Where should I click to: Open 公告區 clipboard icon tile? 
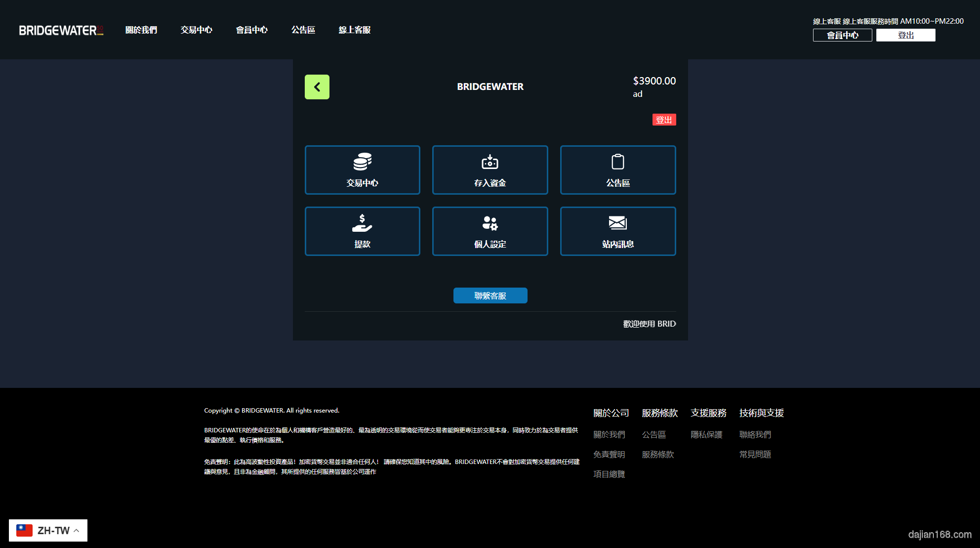coord(617,169)
